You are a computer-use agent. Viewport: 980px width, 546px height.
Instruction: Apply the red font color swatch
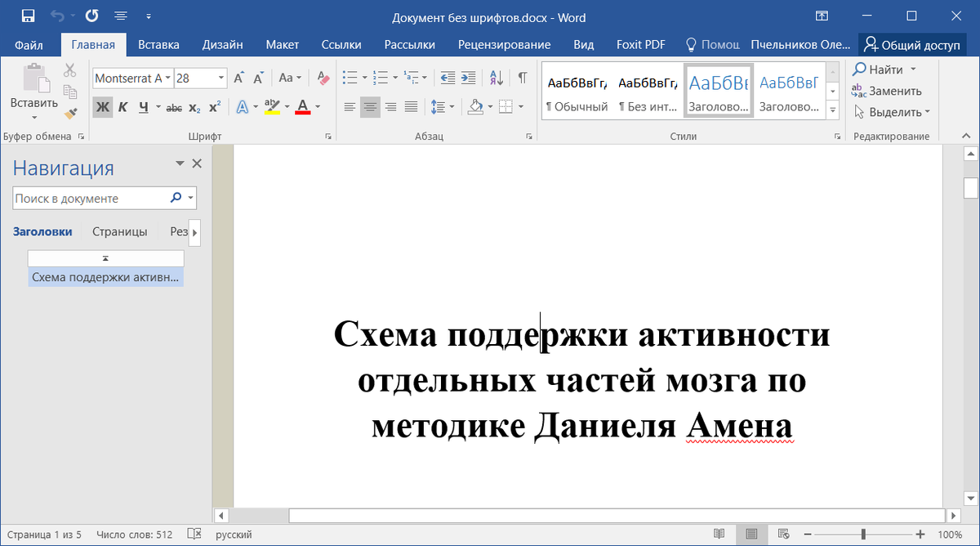(302, 107)
